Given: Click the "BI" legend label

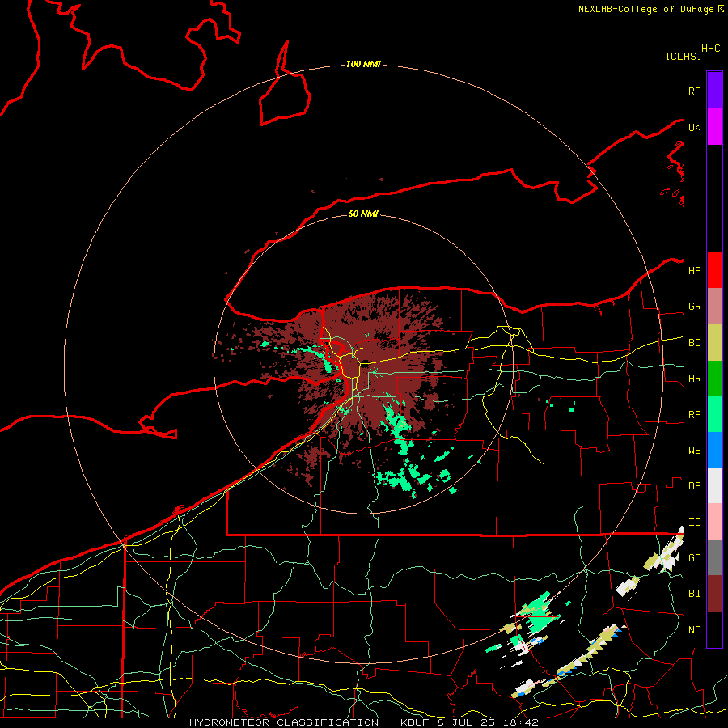Looking at the screenshot, I should click(x=694, y=594).
